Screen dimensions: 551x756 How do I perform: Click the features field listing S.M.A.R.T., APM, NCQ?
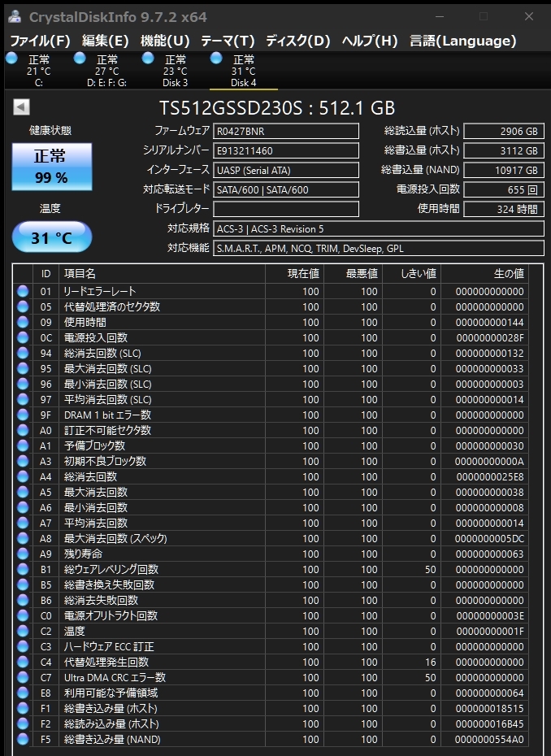(x=379, y=248)
